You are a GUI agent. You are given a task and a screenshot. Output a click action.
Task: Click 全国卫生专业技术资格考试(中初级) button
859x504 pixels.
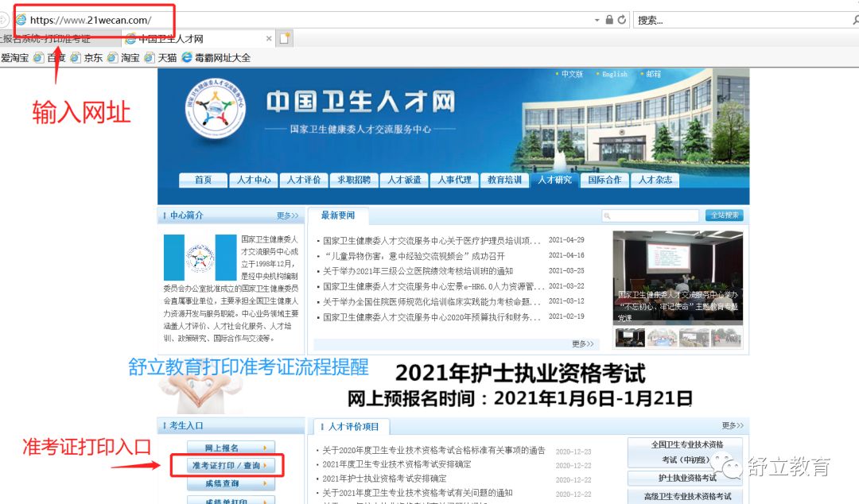tap(686, 452)
